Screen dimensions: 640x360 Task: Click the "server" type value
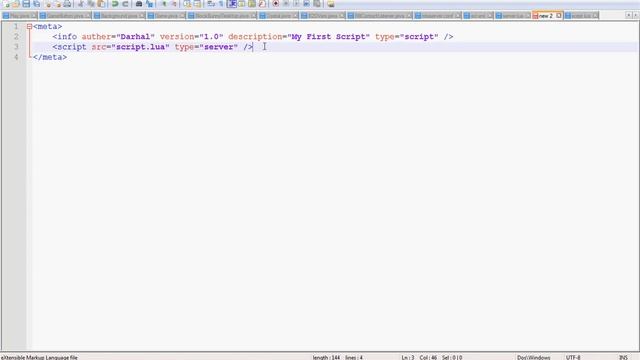(x=218, y=47)
